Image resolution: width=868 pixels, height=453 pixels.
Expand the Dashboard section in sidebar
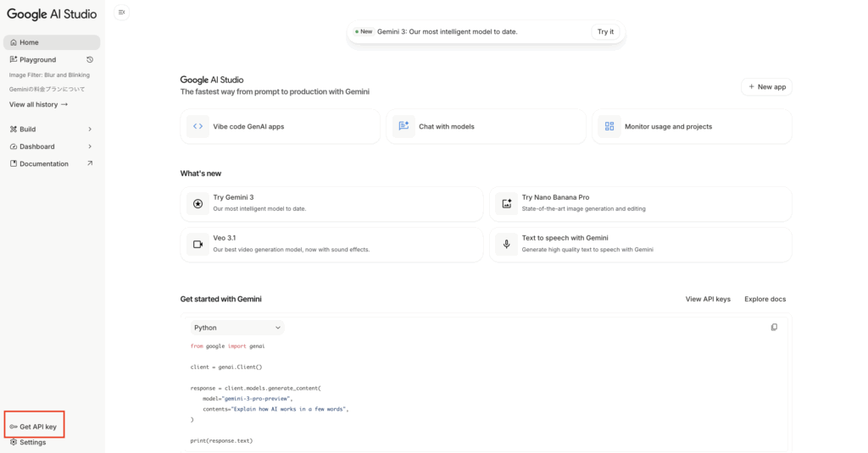[x=52, y=146]
